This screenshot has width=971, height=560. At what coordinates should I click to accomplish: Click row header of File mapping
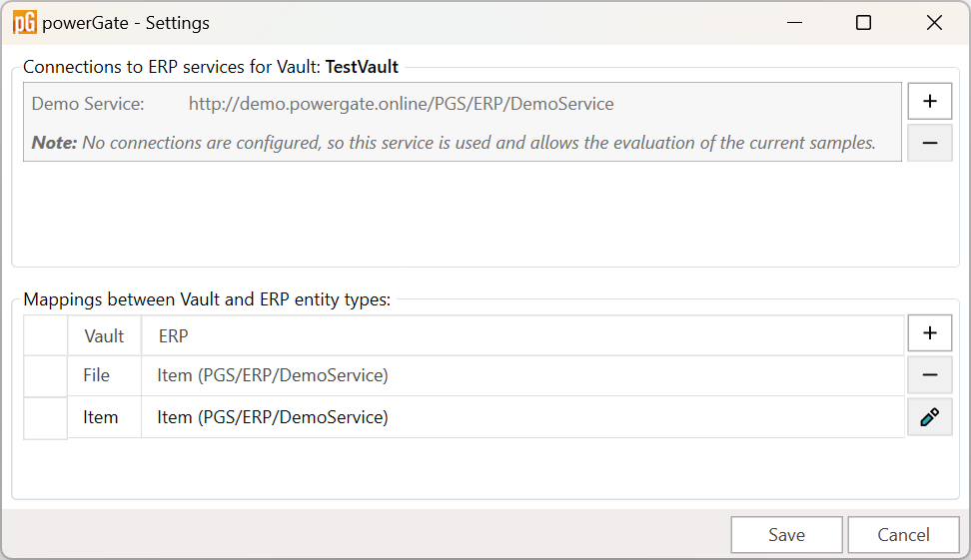pyautogui.click(x=45, y=375)
